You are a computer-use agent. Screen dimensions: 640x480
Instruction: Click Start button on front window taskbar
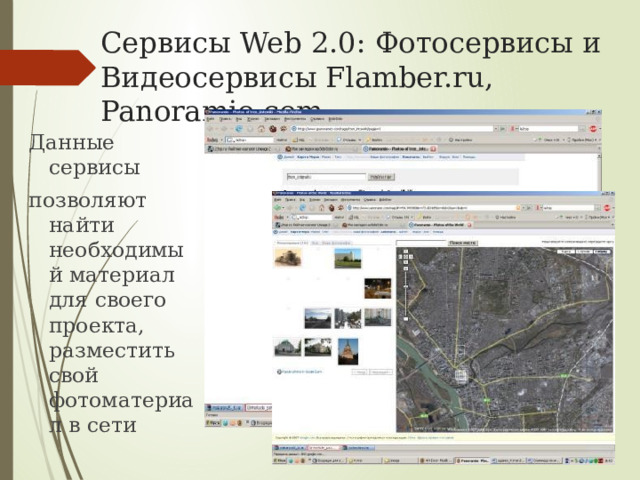coord(280,460)
